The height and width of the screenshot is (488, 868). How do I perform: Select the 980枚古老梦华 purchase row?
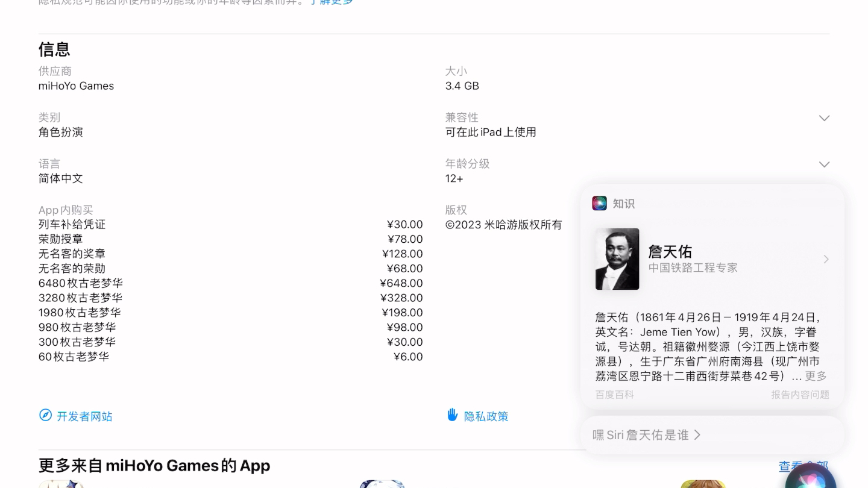coord(231,327)
